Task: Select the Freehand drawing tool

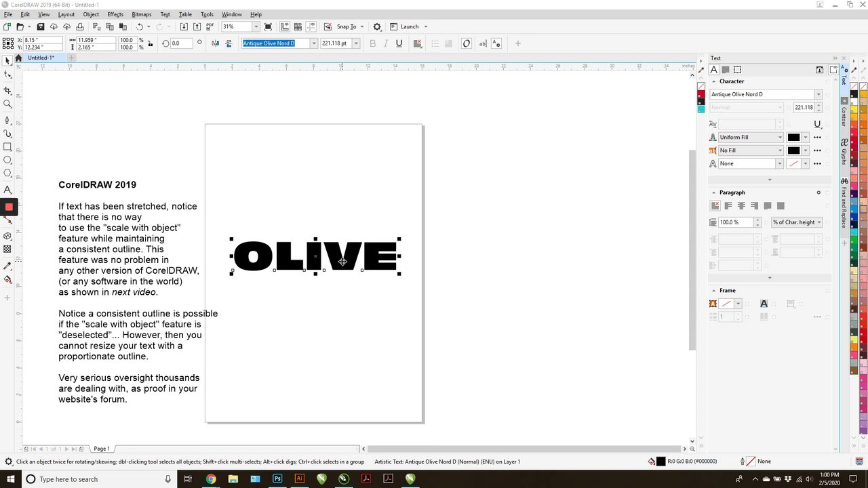Action: tap(7, 119)
